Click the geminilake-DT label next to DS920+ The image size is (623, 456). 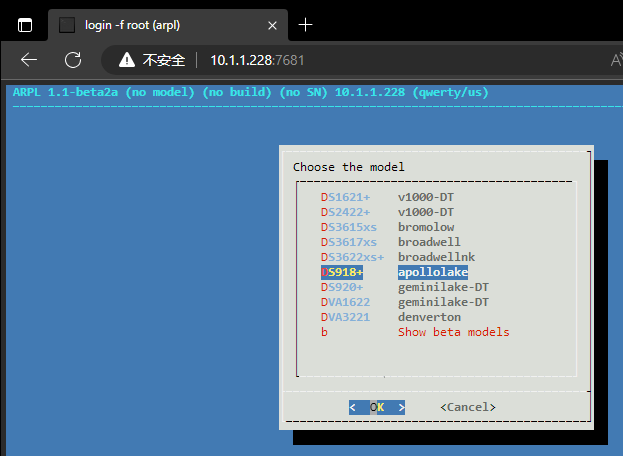(x=443, y=287)
